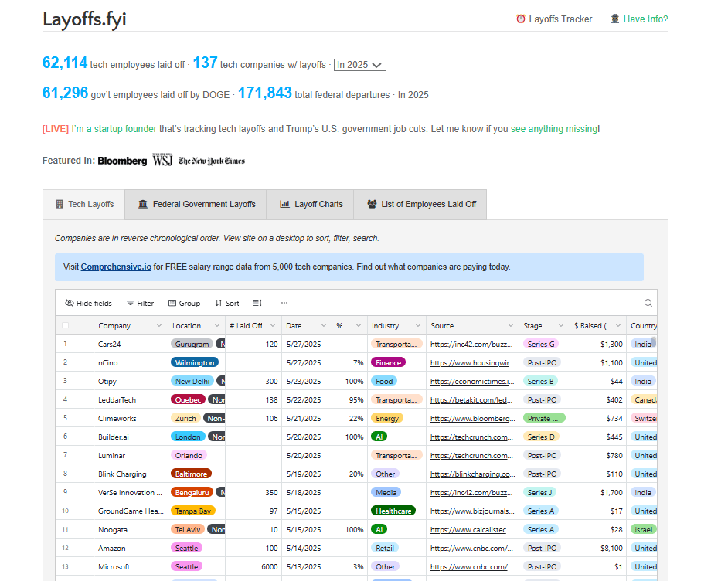The image size is (728, 581).
Task: Click the "I'm a startup founder" link
Action: tap(114, 129)
